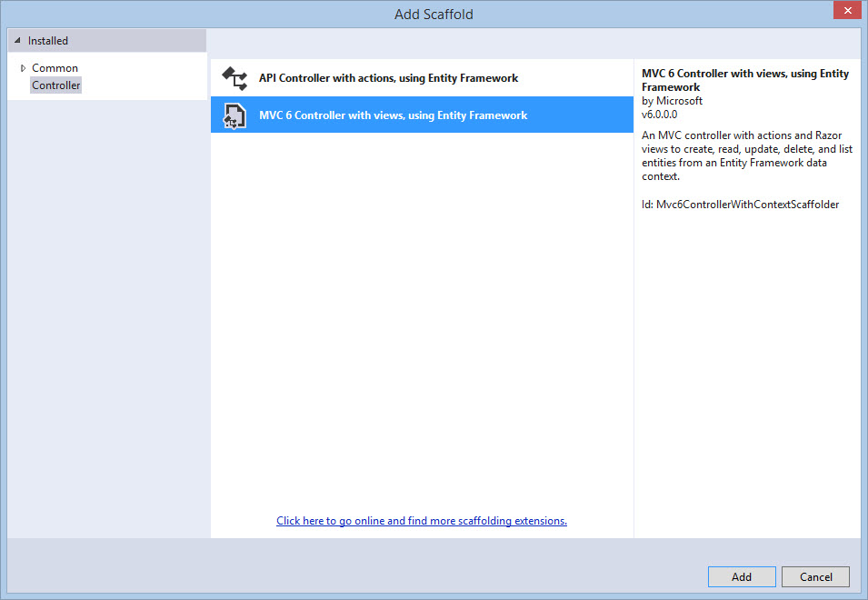Choose API Controller with actions, using Entity Framework
The width and height of the screenshot is (868, 600).
[x=422, y=78]
